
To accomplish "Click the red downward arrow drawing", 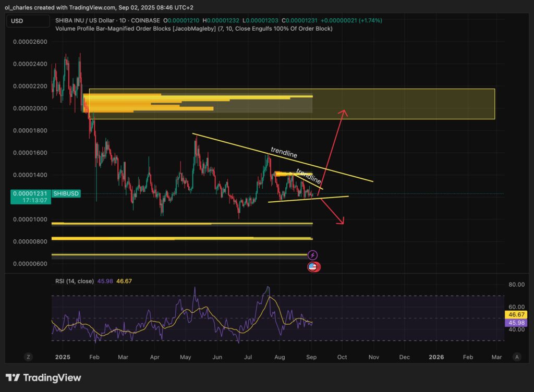I will pyautogui.click(x=332, y=211).
